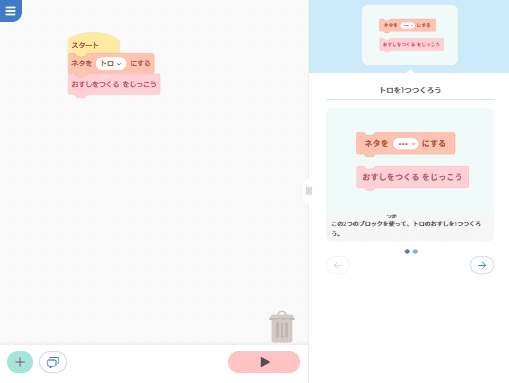The width and height of the screenshot is (509, 383).
Task: Add a block with the plus button
Action: (20, 362)
